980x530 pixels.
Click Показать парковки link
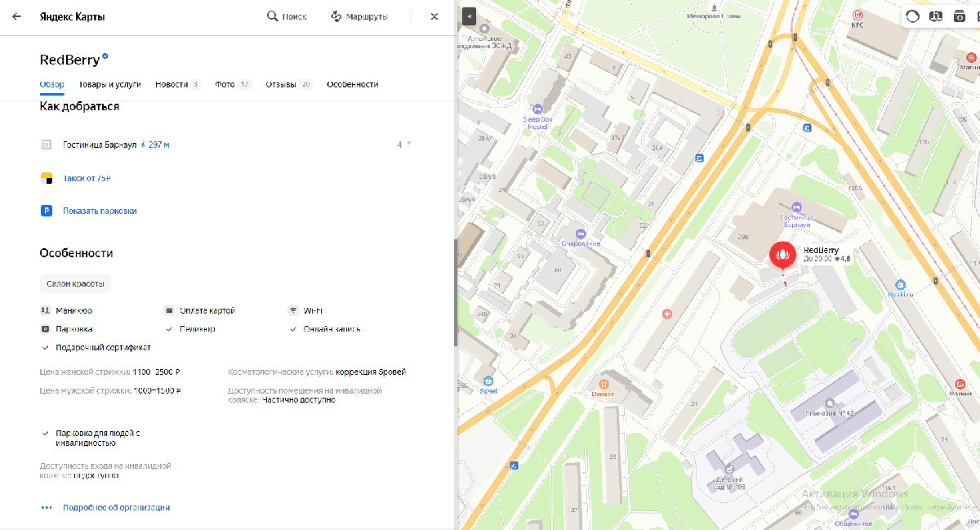pos(100,211)
